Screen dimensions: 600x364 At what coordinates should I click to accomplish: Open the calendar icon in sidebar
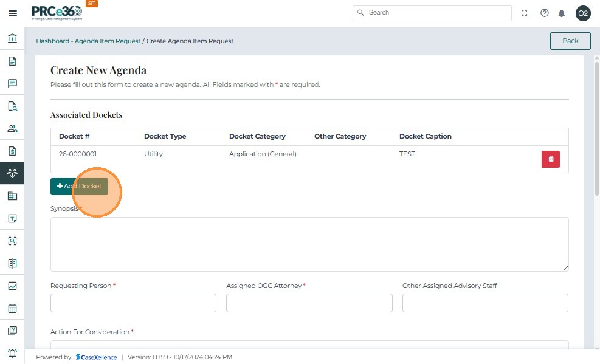click(x=12, y=308)
